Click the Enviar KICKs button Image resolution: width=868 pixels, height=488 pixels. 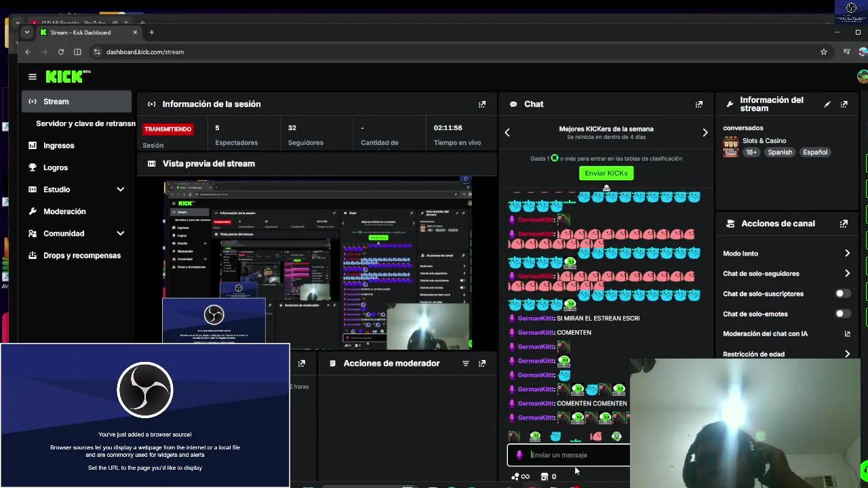click(x=606, y=173)
